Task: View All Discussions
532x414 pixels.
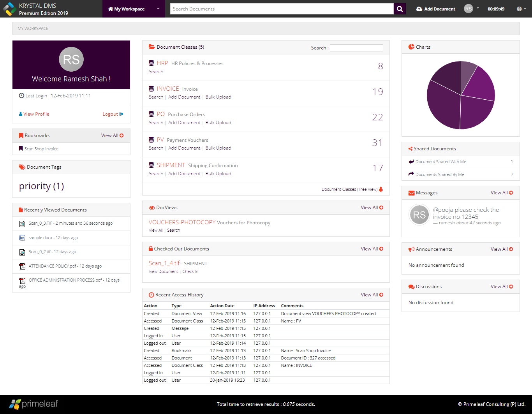Action: (502, 287)
